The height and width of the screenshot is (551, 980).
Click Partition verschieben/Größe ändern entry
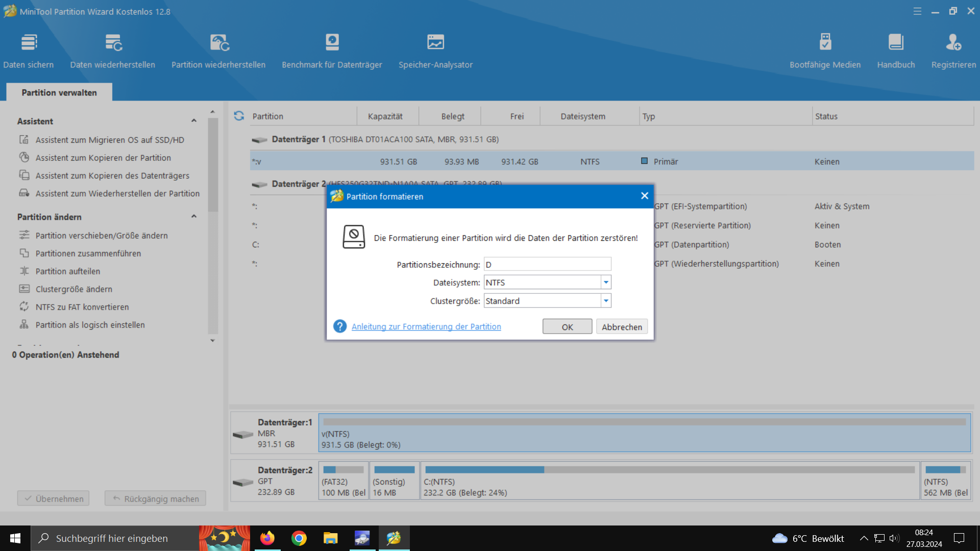point(102,235)
